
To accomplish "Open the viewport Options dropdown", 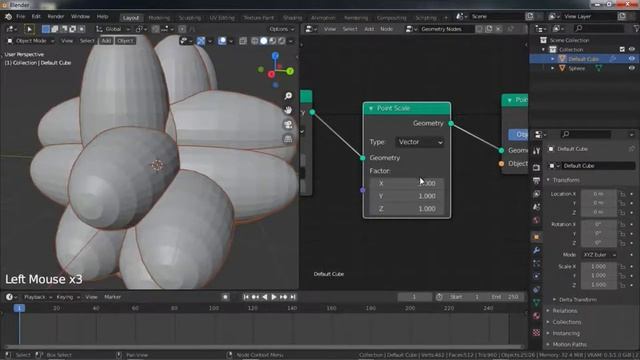I will click(x=281, y=29).
